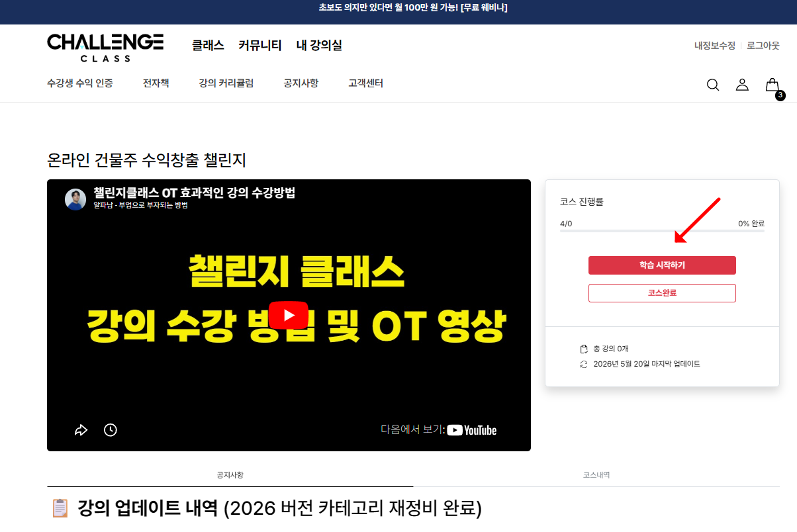Image resolution: width=797 pixels, height=532 pixels.
Task: Click the 학습 시작하기 button
Action: 662,265
